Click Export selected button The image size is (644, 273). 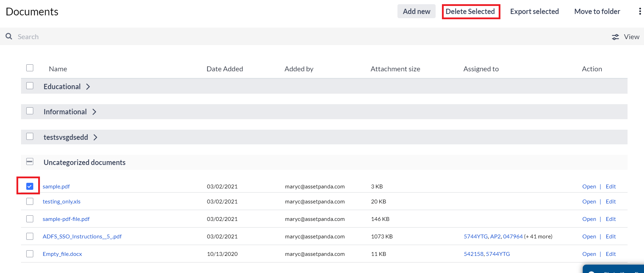click(534, 12)
